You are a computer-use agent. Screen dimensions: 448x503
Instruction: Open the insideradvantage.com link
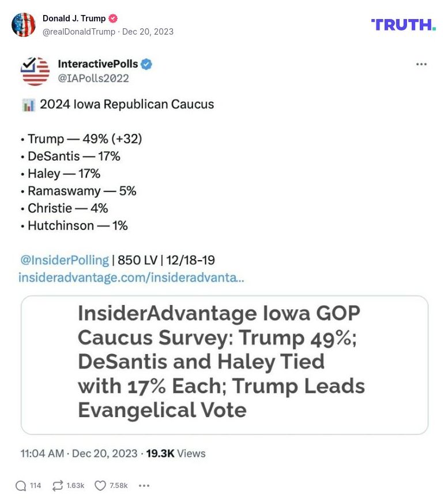click(x=131, y=277)
